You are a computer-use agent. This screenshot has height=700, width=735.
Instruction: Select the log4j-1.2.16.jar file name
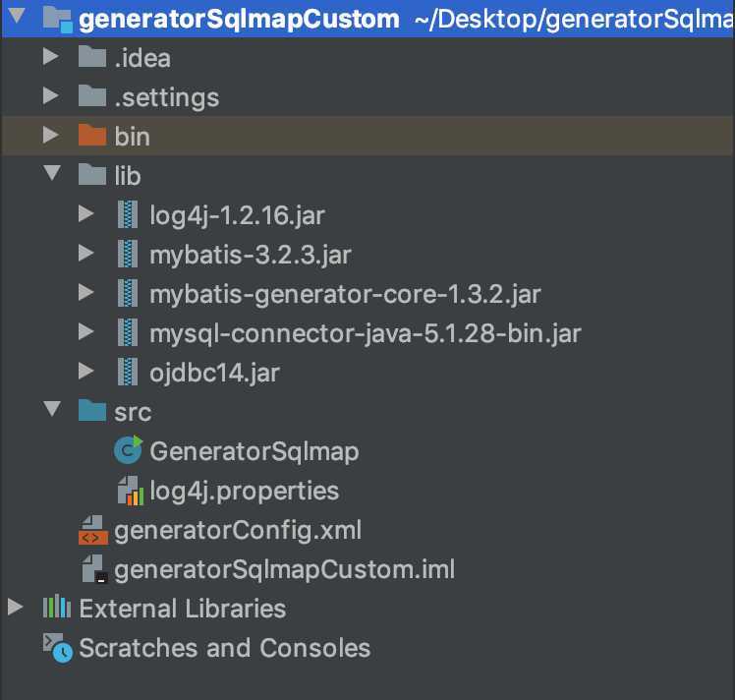point(237,215)
